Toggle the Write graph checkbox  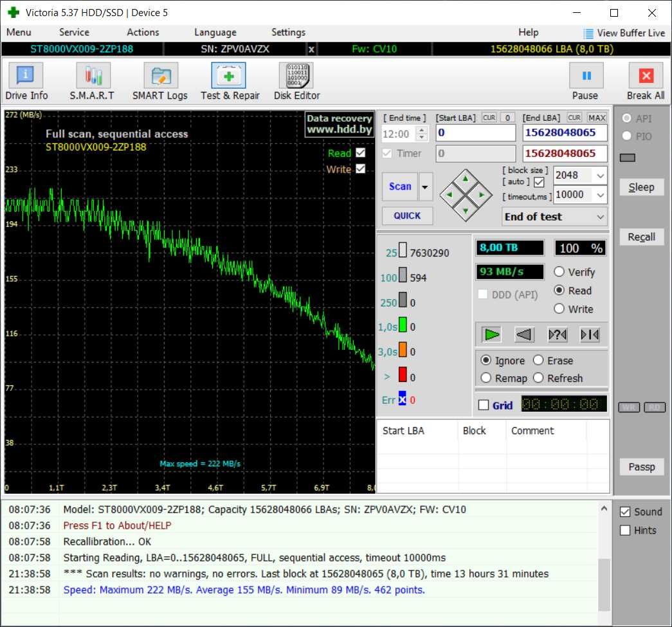click(360, 169)
